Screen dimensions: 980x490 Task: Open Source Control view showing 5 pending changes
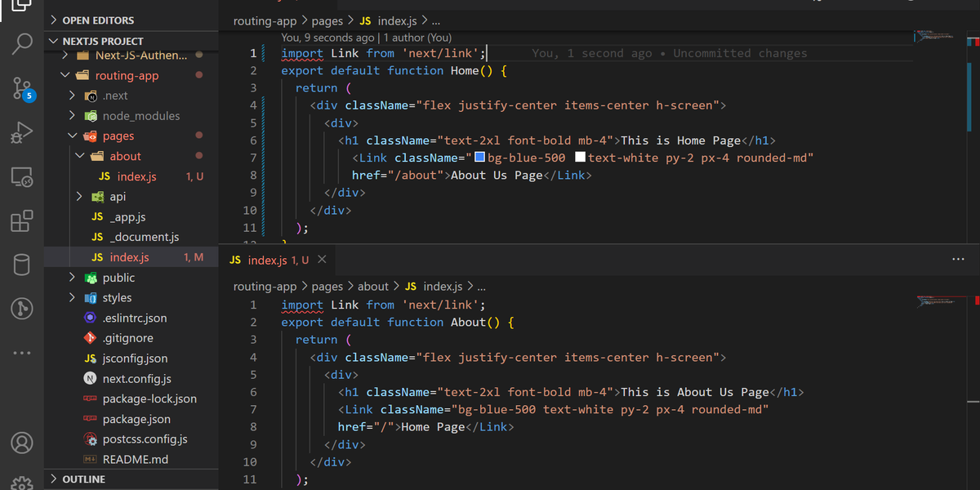pos(21,88)
